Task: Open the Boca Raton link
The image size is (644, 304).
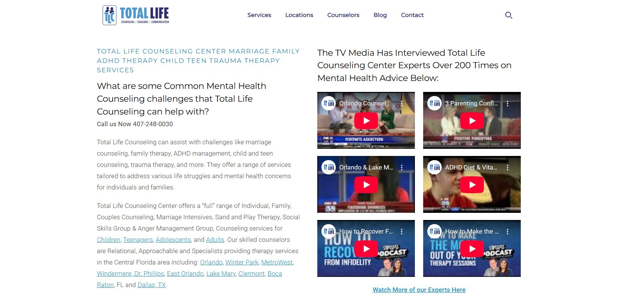Action: pyautogui.click(x=275, y=273)
